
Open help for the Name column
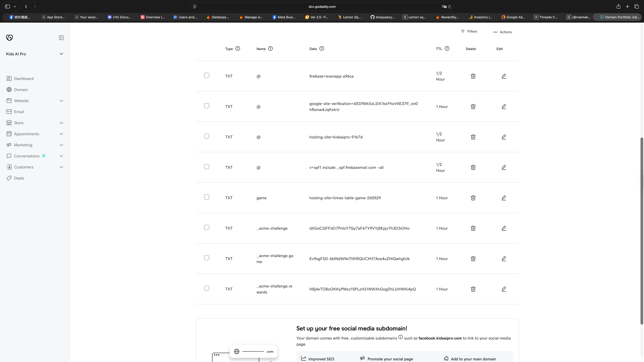[x=270, y=49]
